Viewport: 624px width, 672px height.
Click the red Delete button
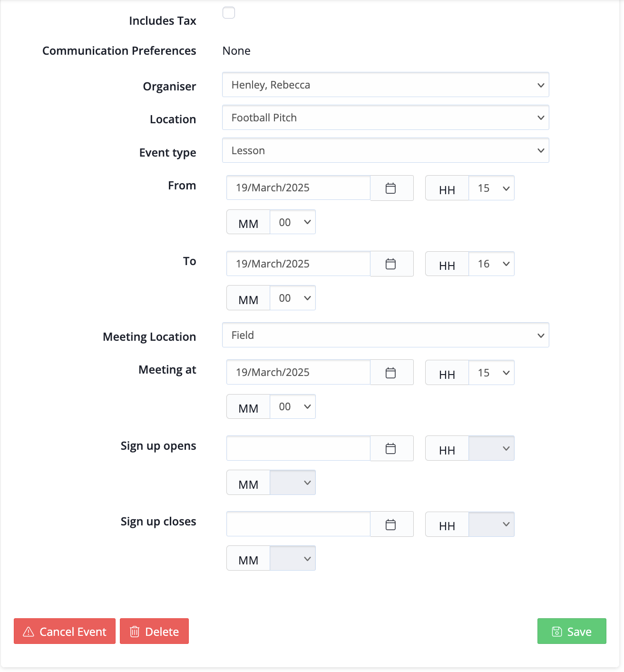(154, 631)
